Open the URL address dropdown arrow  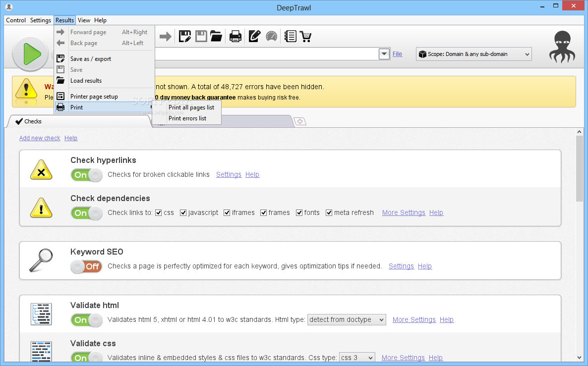(x=384, y=54)
